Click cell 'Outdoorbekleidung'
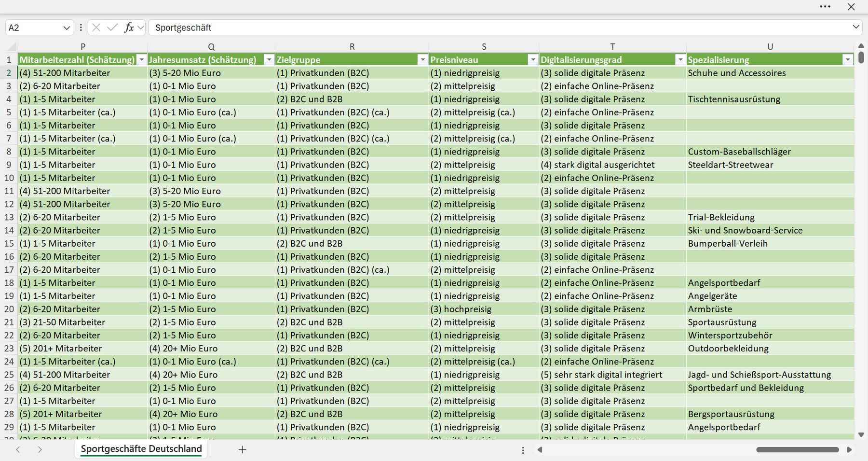This screenshot has width=868, height=461. coord(770,349)
